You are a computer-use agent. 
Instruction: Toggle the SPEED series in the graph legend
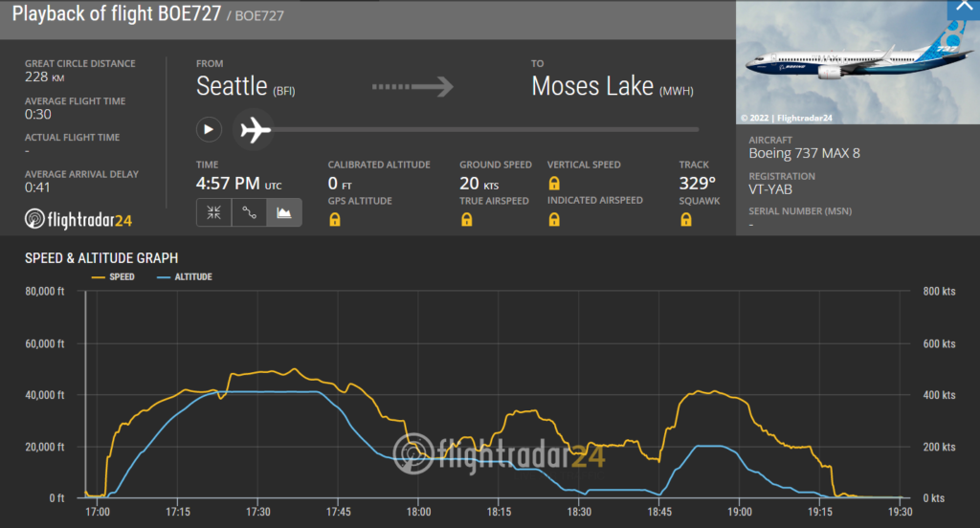tap(113, 276)
